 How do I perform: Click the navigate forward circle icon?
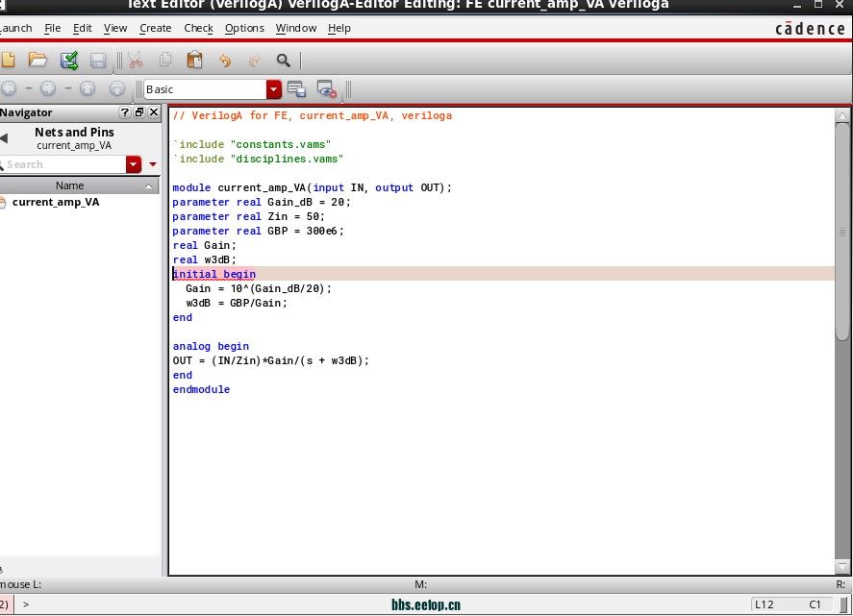click(48, 88)
